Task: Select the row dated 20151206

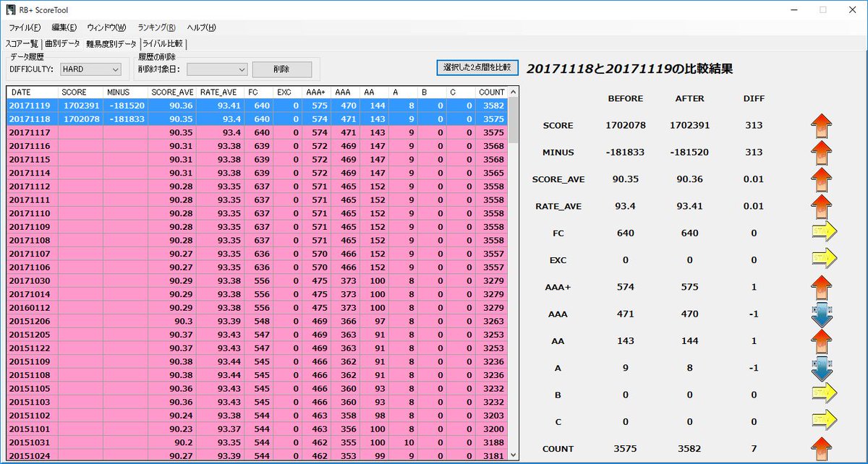Action: pyautogui.click(x=257, y=321)
